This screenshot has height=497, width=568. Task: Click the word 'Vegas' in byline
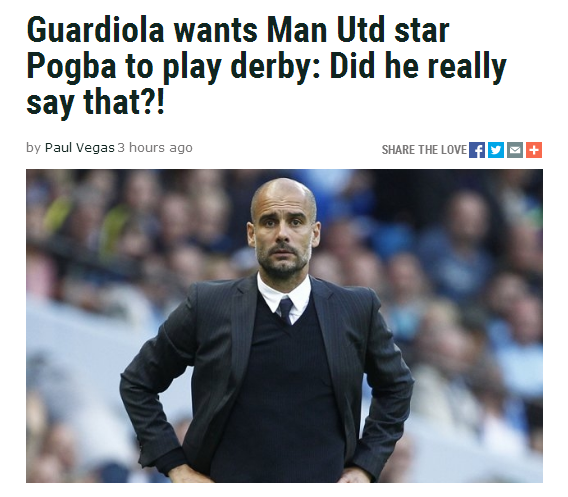(95, 148)
